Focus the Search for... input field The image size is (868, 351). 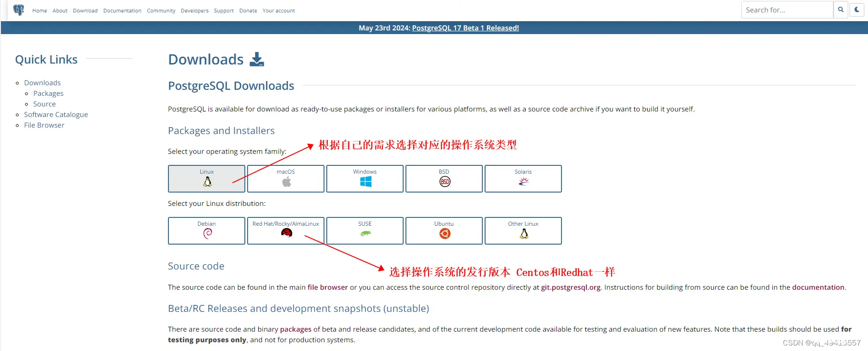coord(787,10)
